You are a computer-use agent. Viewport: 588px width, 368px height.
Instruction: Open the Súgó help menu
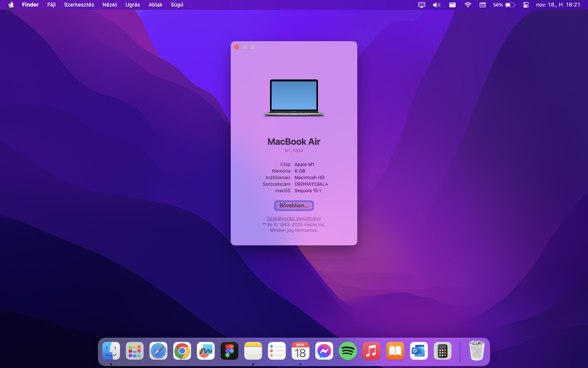pyautogui.click(x=177, y=5)
